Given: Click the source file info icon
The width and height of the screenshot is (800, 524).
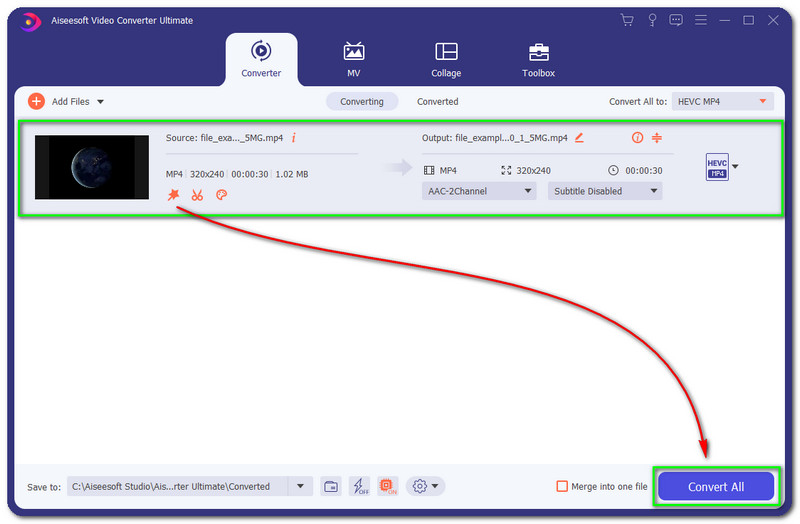Looking at the screenshot, I should [293, 138].
